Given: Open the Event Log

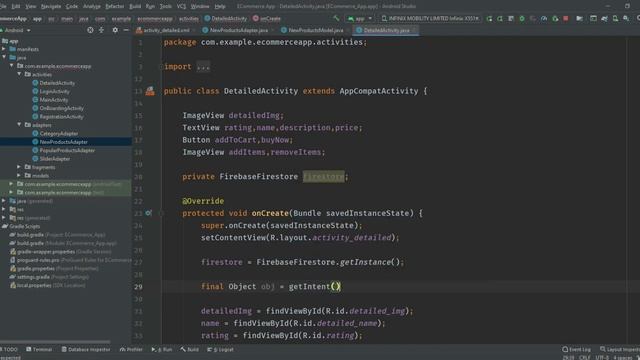Looking at the screenshot, I should pyautogui.click(x=576, y=349).
